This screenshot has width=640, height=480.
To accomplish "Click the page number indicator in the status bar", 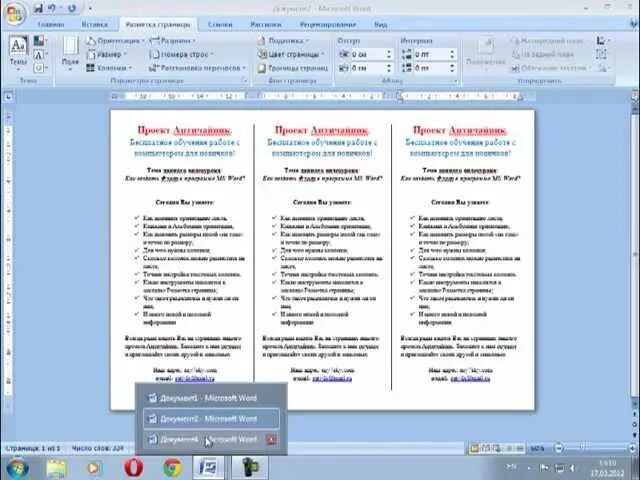I will click(x=33, y=449).
